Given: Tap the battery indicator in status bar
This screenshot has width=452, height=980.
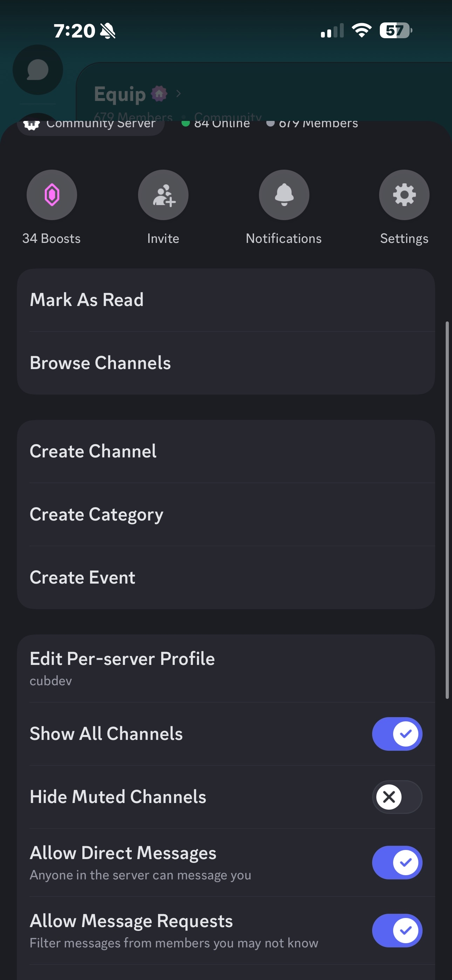Looking at the screenshot, I should pos(396,30).
